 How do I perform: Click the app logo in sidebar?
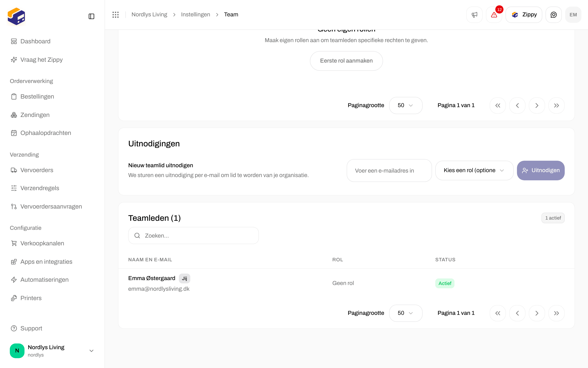pos(16,16)
